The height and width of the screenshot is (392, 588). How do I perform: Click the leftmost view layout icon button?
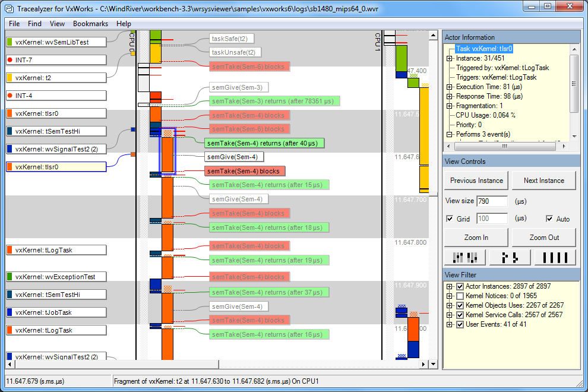click(x=465, y=257)
